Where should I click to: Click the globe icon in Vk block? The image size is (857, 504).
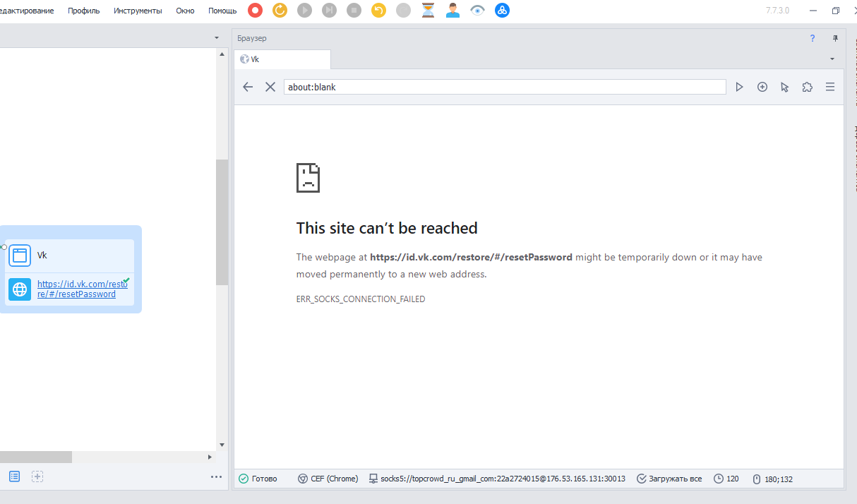[20, 289]
